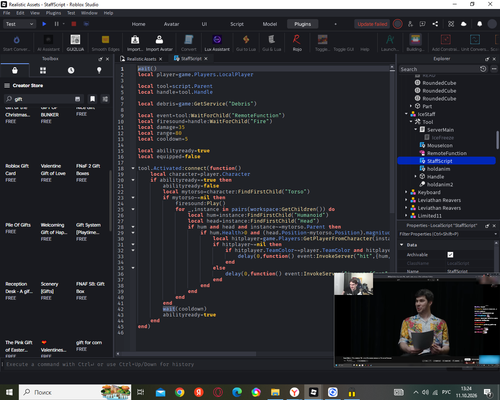Click the cloud publish icon
This screenshot has height=400, width=500.
(x=463, y=24)
